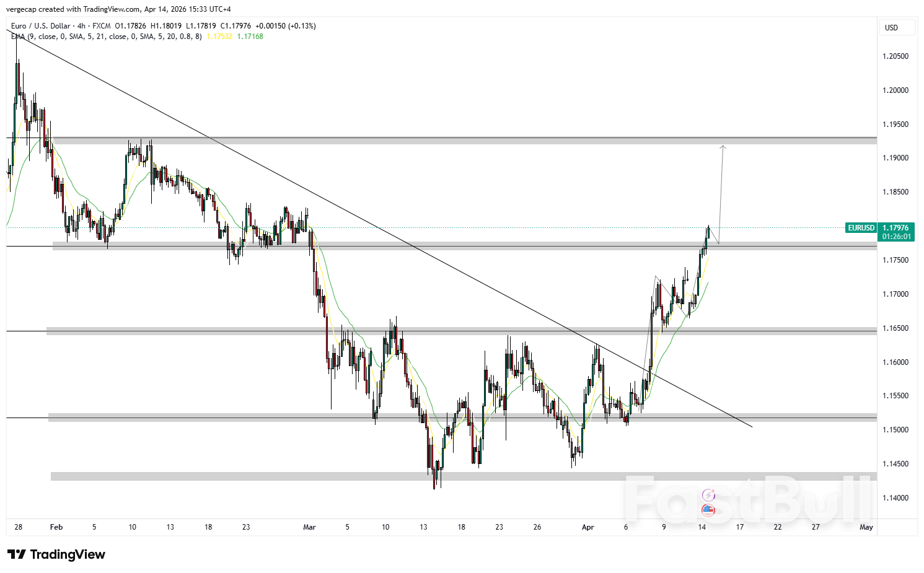Click the countdown timer 01:26:01 label

click(x=897, y=236)
